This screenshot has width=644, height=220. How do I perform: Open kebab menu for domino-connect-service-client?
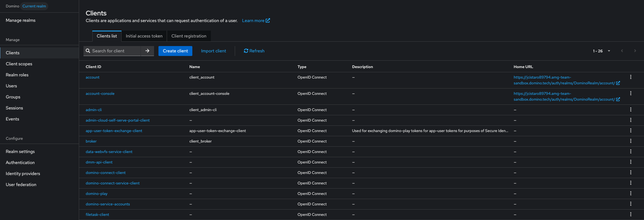[x=630, y=183]
